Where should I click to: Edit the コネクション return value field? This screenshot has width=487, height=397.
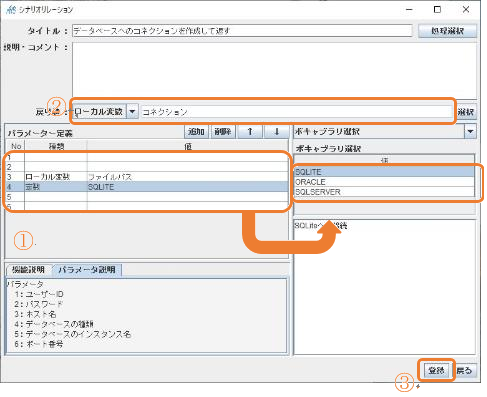click(x=296, y=112)
